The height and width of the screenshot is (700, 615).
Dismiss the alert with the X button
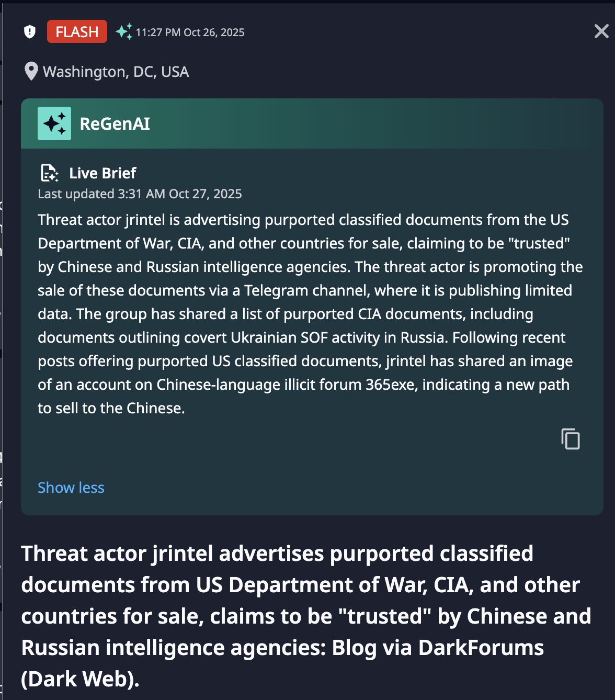(x=601, y=31)
